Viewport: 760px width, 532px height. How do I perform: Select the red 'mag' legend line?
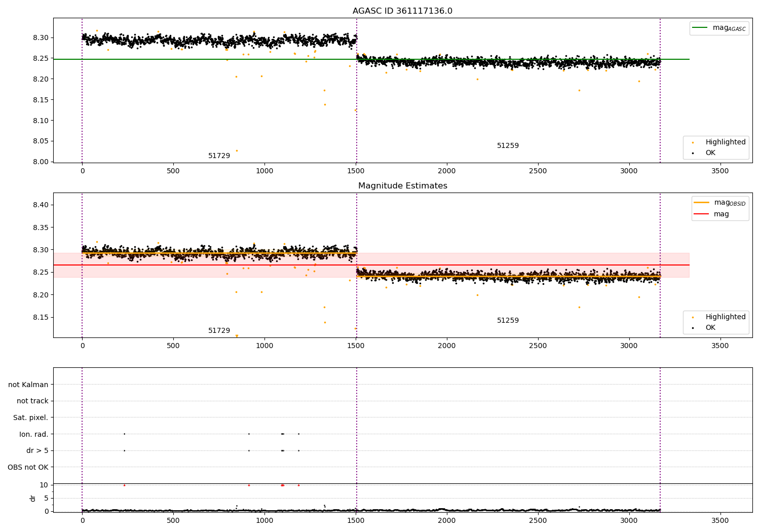coord(702,214)
